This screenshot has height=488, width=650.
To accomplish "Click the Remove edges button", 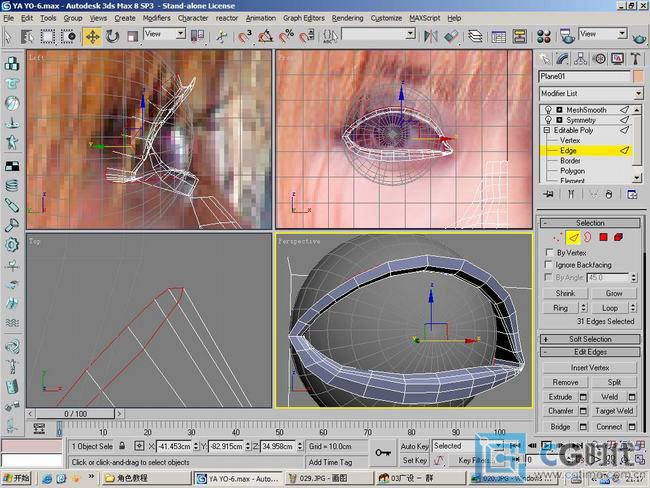I will [x=565, y=382].
